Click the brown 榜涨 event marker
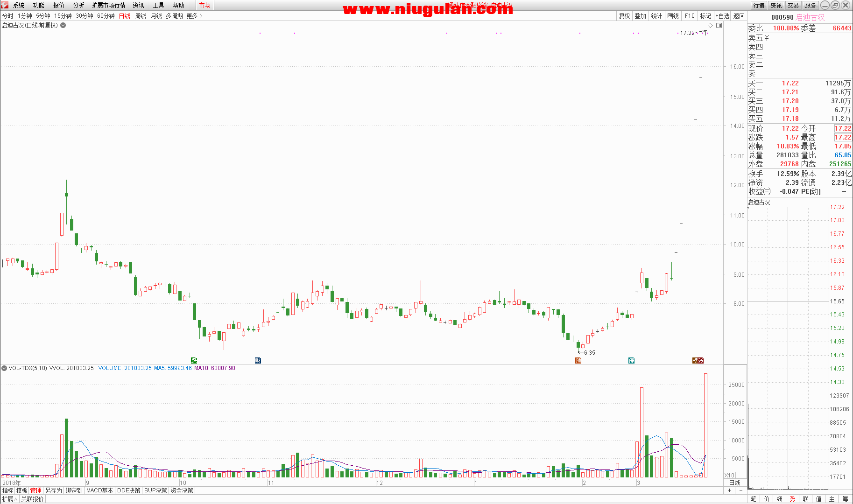 point(698,360)
